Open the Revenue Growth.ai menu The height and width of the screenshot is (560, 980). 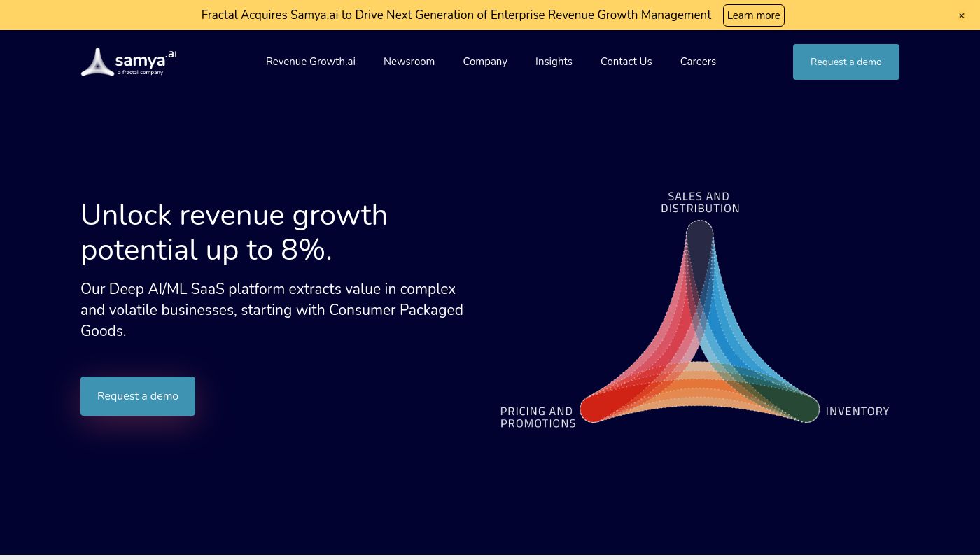pyautogui.click(x=311, y=62)
